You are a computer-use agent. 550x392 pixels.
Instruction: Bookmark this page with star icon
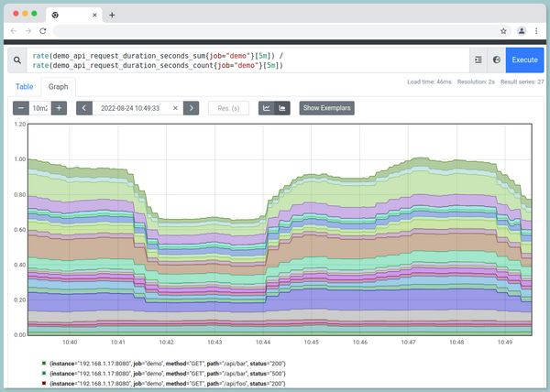(503, 30)
